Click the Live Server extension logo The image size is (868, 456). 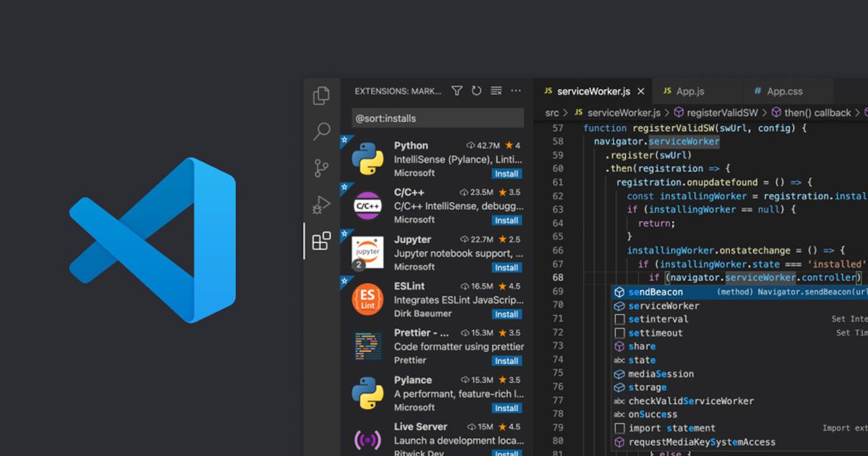(x=366, y=439)
